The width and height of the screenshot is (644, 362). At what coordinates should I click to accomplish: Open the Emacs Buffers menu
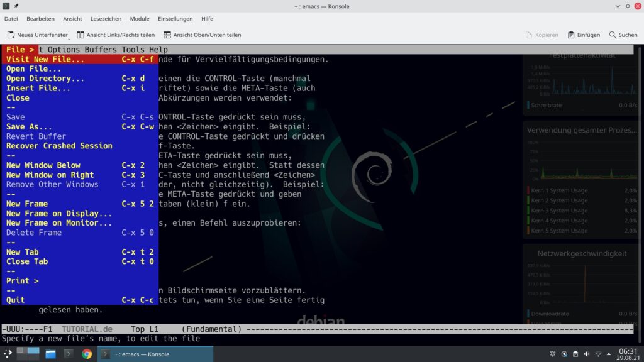coord(101,50)
